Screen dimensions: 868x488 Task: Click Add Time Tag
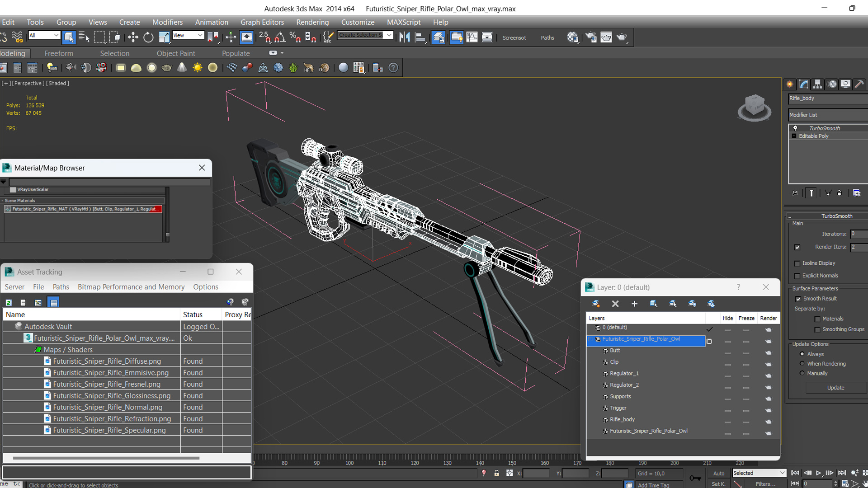653,485
